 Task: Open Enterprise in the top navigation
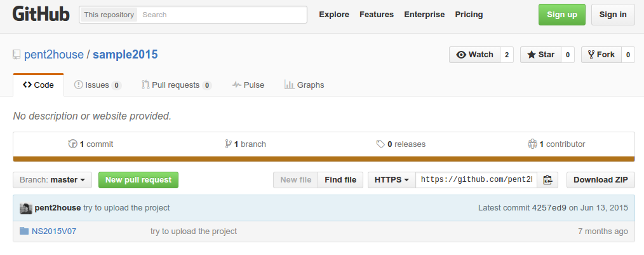pyautogui.click(x=424, y=15)
